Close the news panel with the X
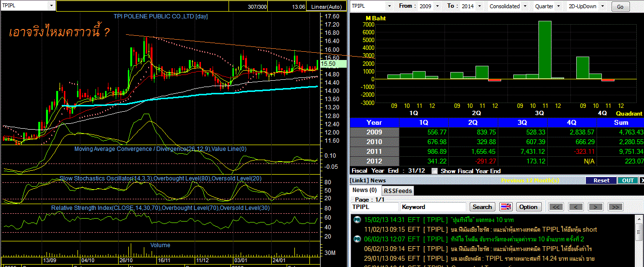This screenshot has width=644, height=267. (642, 180)
